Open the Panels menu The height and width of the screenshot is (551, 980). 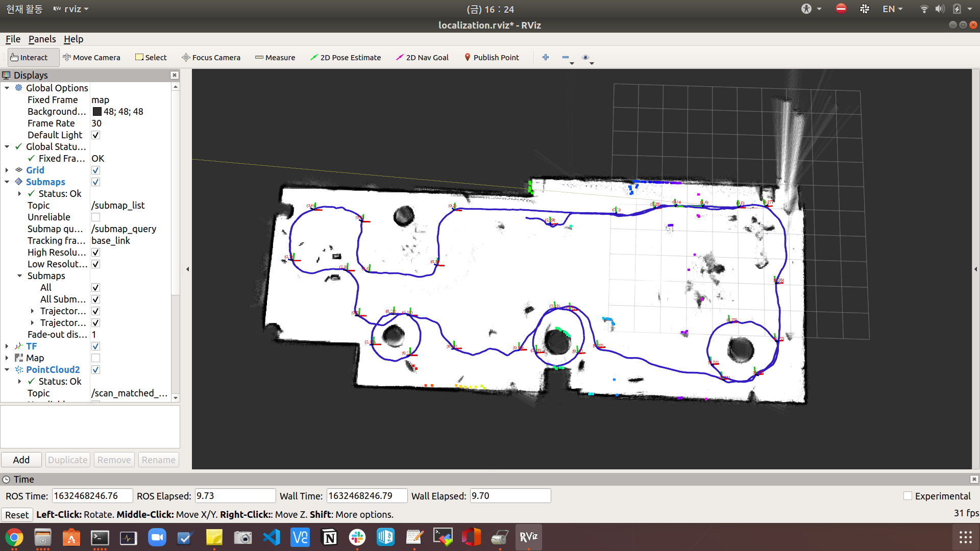pos(42,39)
